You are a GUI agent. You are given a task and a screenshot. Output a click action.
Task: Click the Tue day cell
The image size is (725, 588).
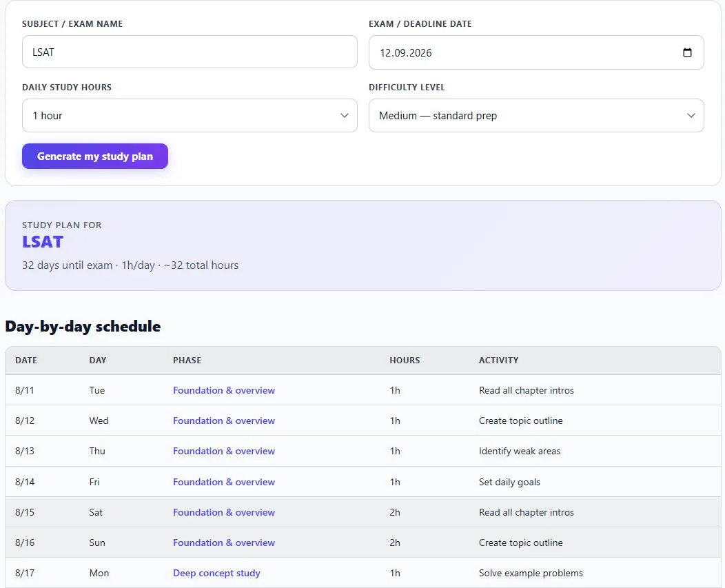(97, 390)
